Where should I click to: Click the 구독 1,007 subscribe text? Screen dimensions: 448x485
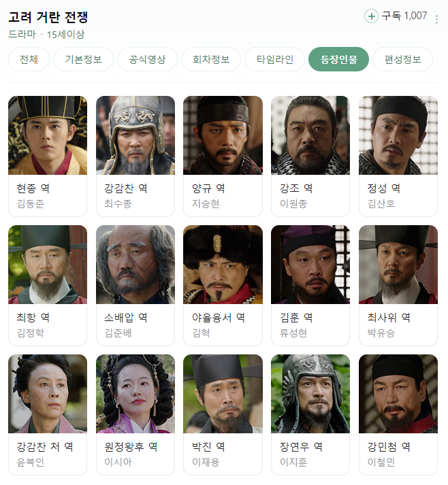(x=404, y=16)
